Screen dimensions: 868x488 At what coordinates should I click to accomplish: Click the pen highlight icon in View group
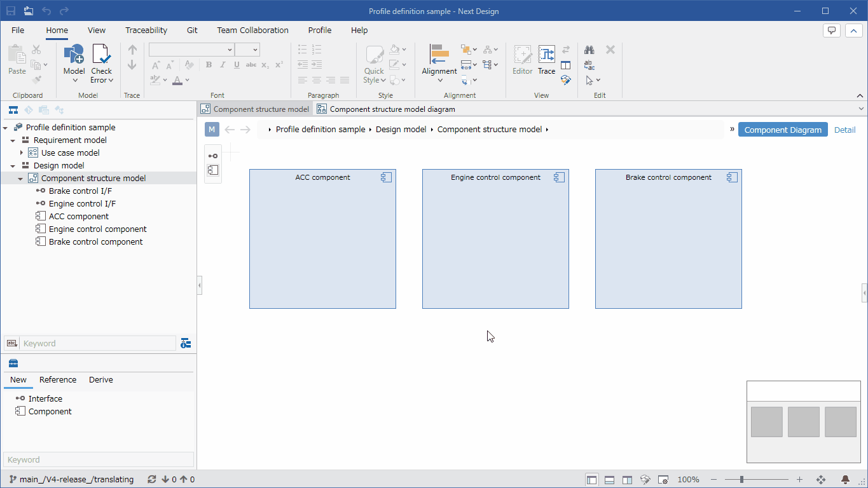(566, 80)
